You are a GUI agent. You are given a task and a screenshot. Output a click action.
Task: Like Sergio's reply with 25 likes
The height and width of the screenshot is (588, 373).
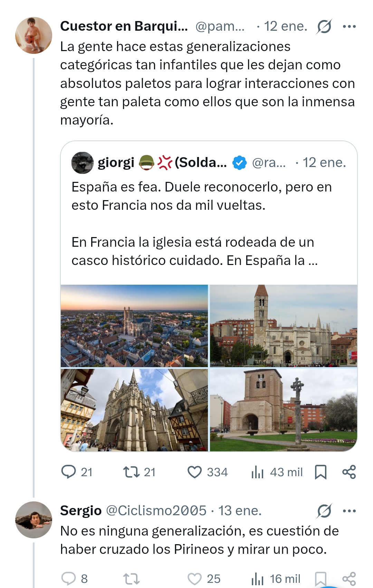[194, 578]
